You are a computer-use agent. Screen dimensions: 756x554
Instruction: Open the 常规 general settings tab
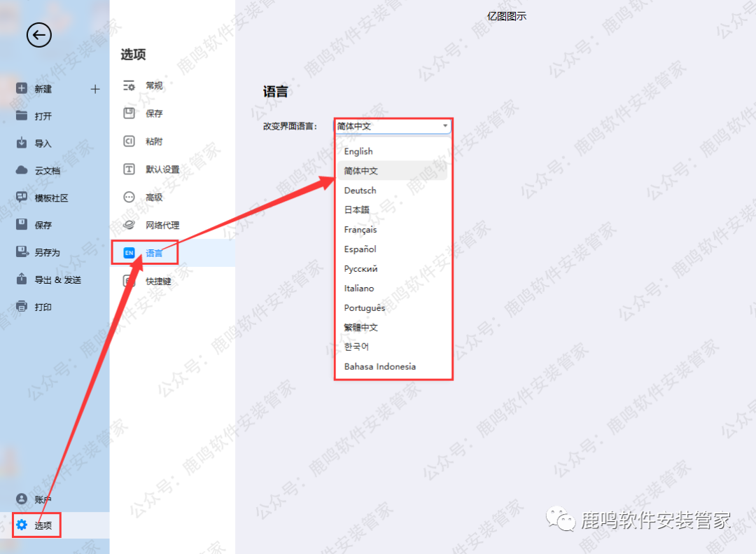[154, 85]
